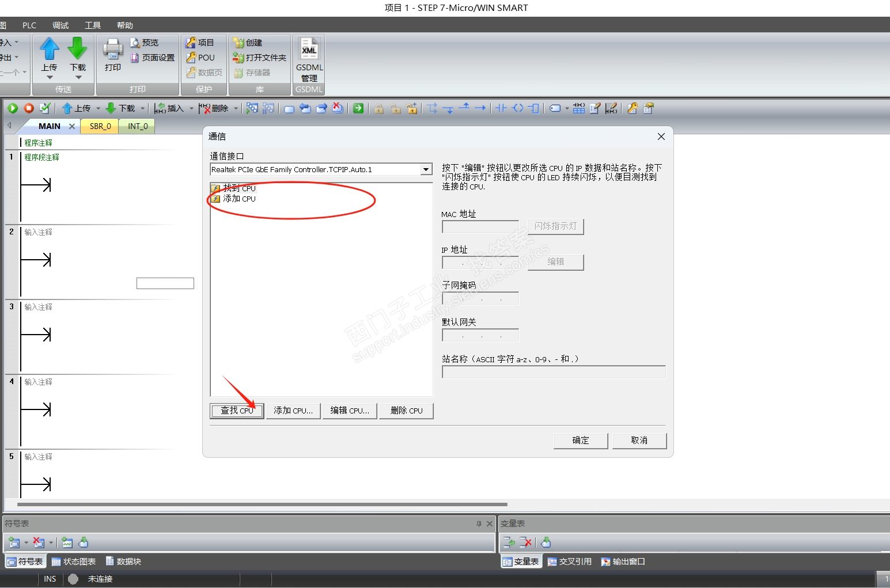
Task: Open GSDML 管理 XML icon
Action: pos(309,49)
